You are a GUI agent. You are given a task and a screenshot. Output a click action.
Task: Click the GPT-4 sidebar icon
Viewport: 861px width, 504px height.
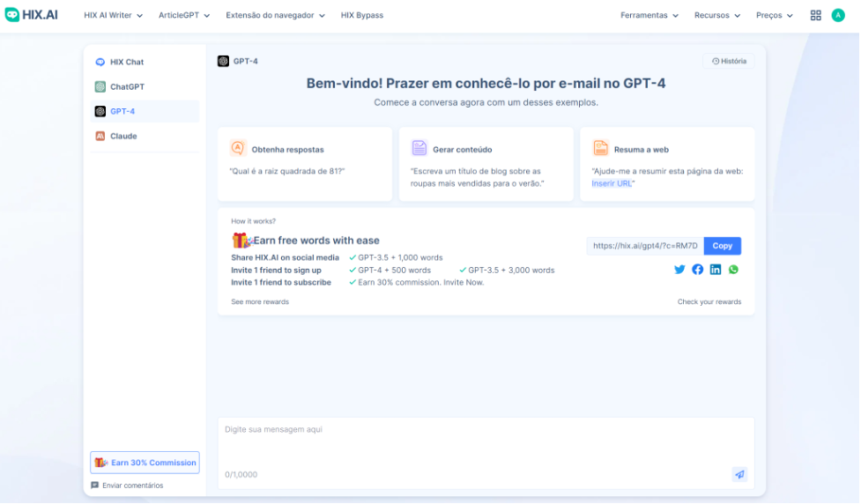coord(100,111)
